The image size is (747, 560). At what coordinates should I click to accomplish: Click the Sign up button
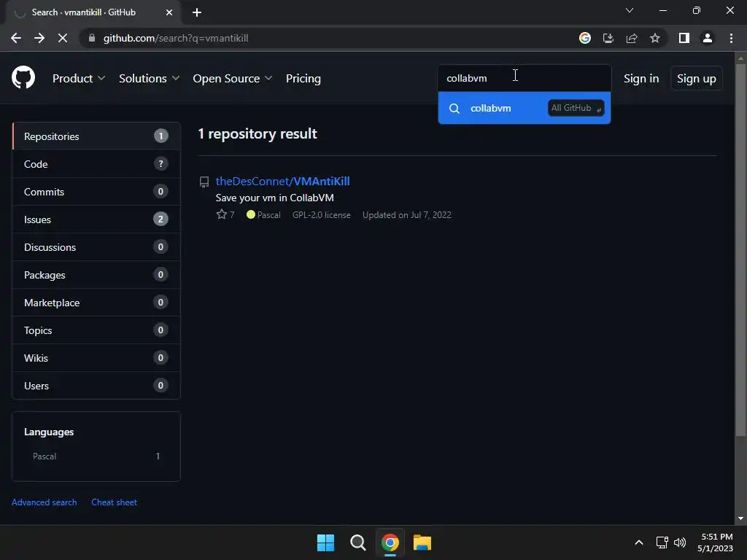697,79
